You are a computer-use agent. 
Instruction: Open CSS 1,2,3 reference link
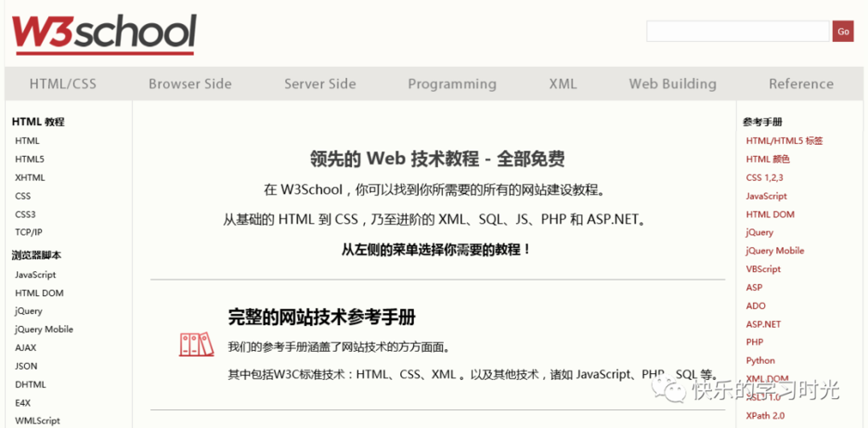point(764,177)
